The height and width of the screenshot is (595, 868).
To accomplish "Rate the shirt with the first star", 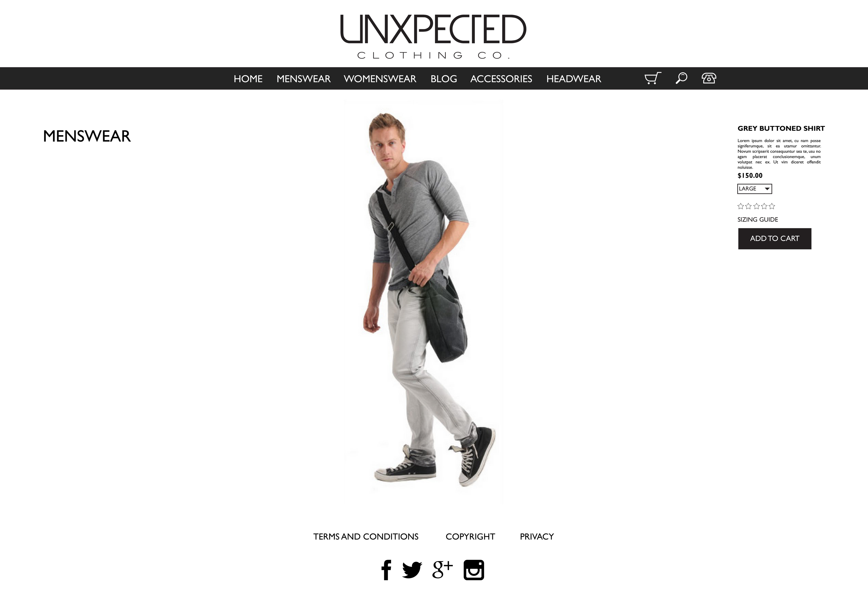I will pyautogui.click(x=741, y=206).
